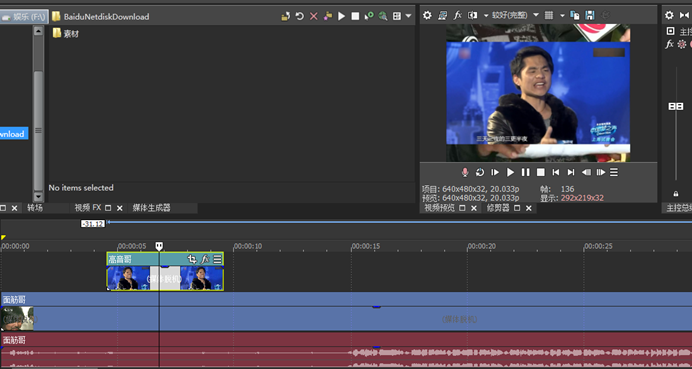Switch to 媒体生成器 tab
The image size is (692, 369).
[x=151, y=208]
